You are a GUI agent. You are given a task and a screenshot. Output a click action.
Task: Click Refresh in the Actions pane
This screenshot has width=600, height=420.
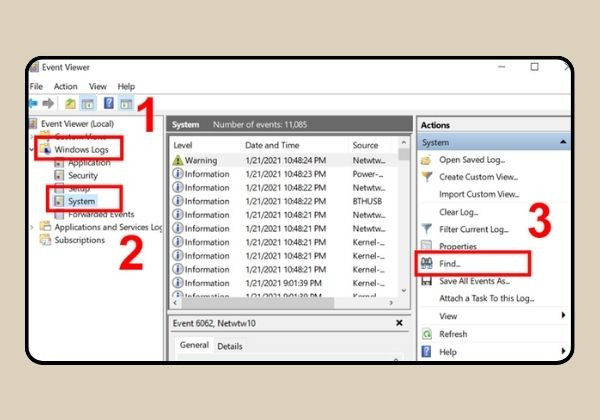tap(453, 334)
